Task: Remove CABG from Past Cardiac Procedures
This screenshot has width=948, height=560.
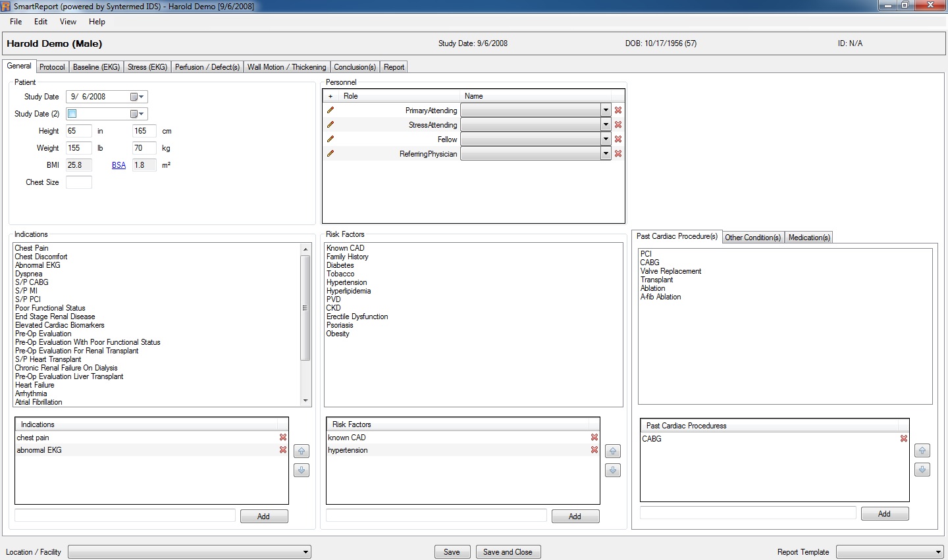Action: 904,439
